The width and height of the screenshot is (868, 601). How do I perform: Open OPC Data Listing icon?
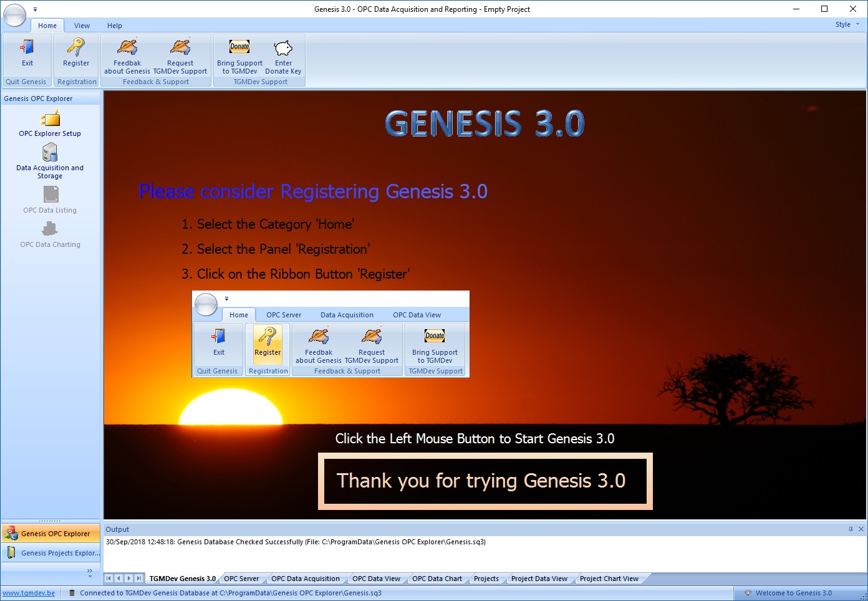point(50,195)
